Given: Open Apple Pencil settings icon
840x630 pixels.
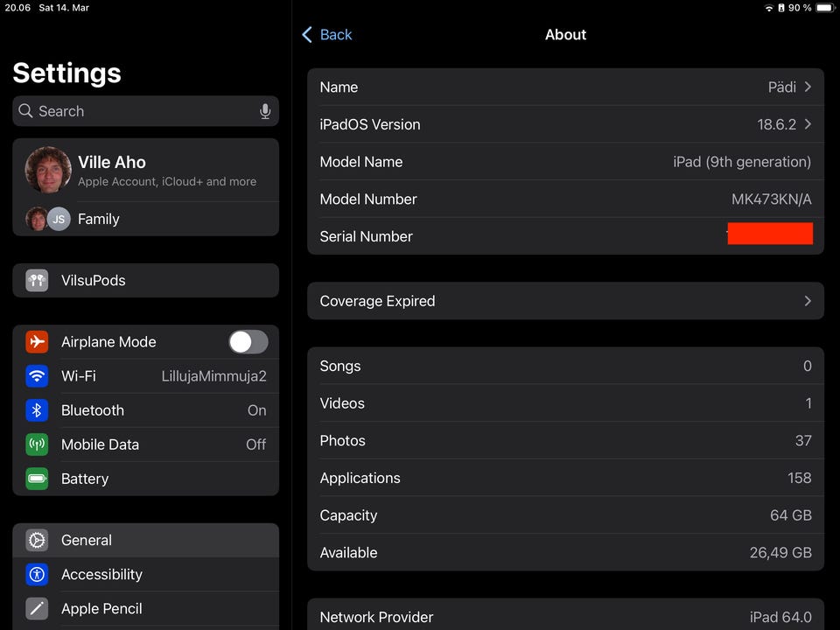Looking at the screenshot, I should (x=37, y=609).
